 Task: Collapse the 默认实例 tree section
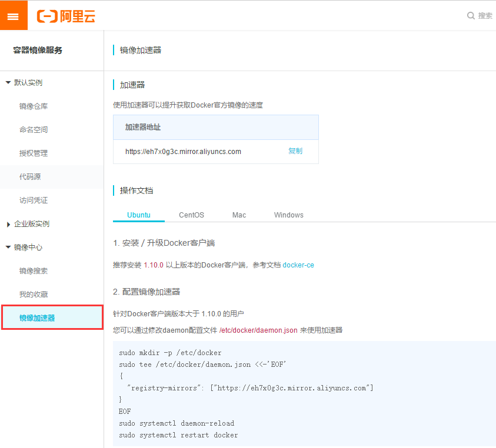coord(8,82)
